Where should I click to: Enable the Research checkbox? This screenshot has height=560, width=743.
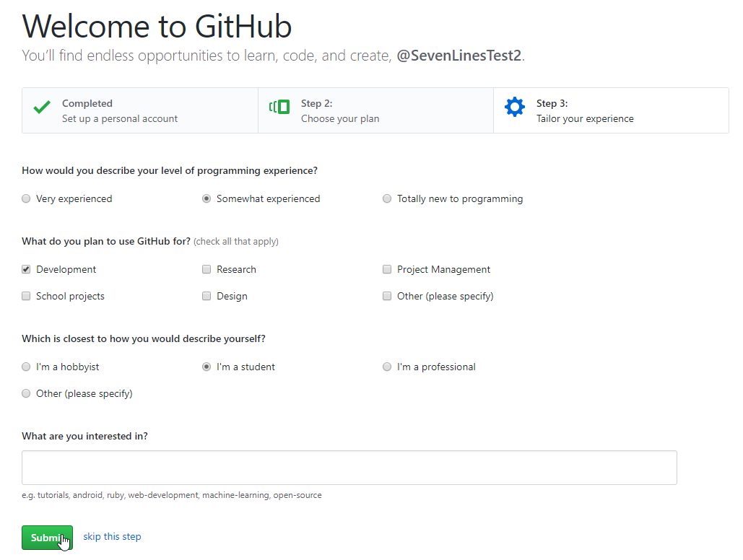click(207, 270)
